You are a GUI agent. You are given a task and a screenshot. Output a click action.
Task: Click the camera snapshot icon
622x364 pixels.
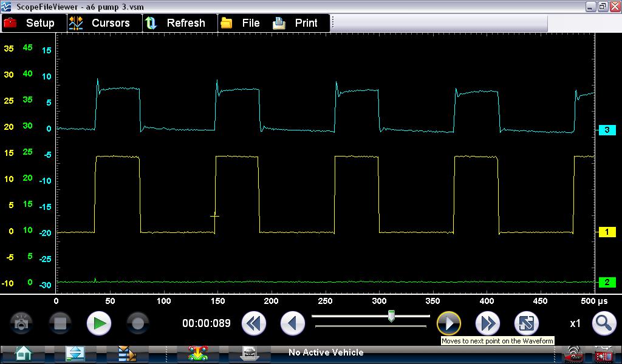click(21, 323)
